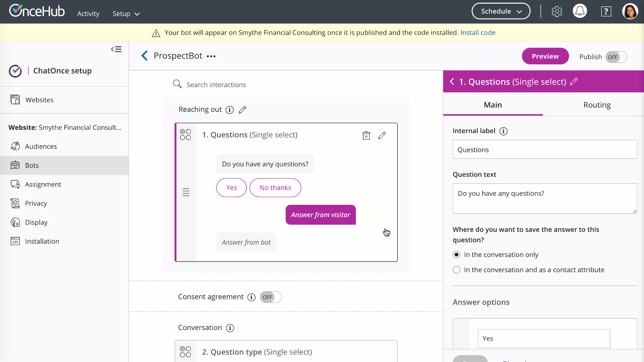Follow the Install code link
This screenshot has width=644, height=362.
click(x=478, y=33)
